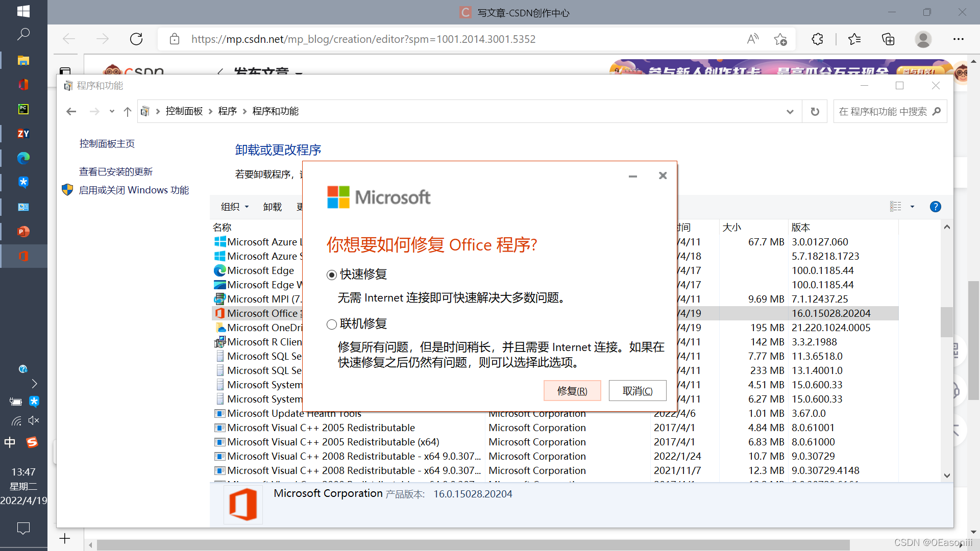Click the 取消(C) button
Screen dimensions: 980x551
(637, 391)
